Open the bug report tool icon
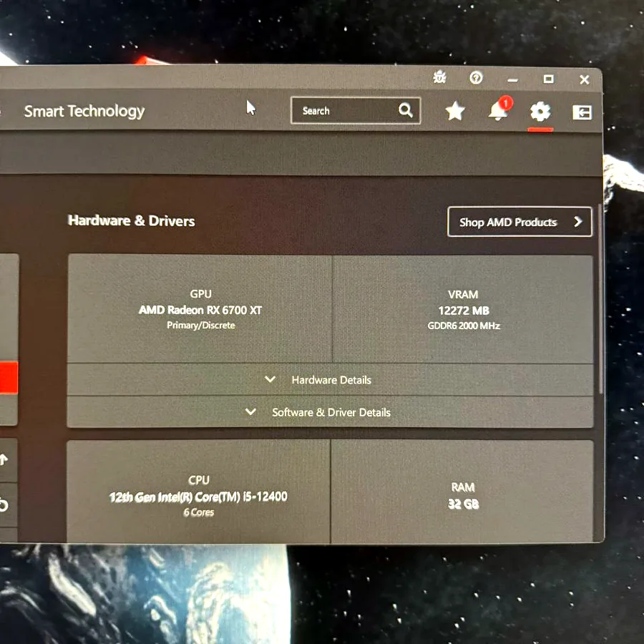This screenshot has height=644, width=644. tap(439, 77)
